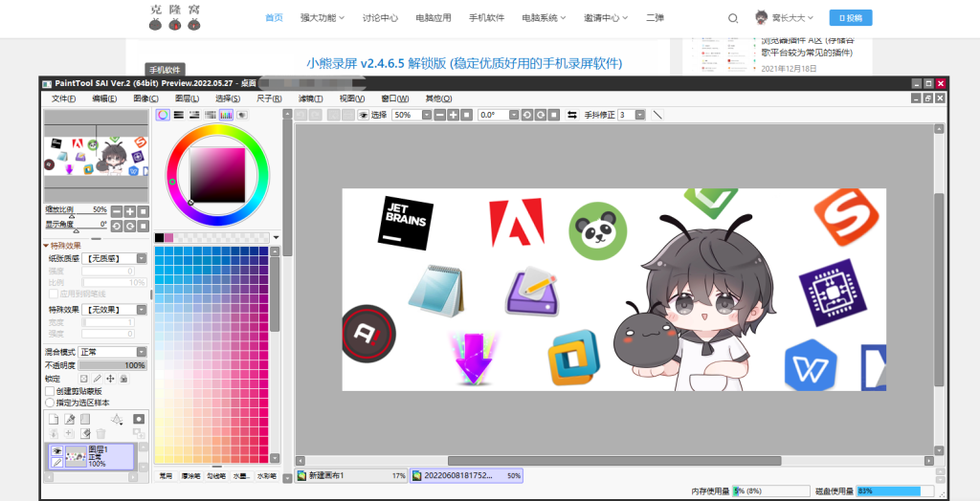Toggle the scratchpad panel icon
Viewport: 980px width, 501px height.
click(242, 115)
